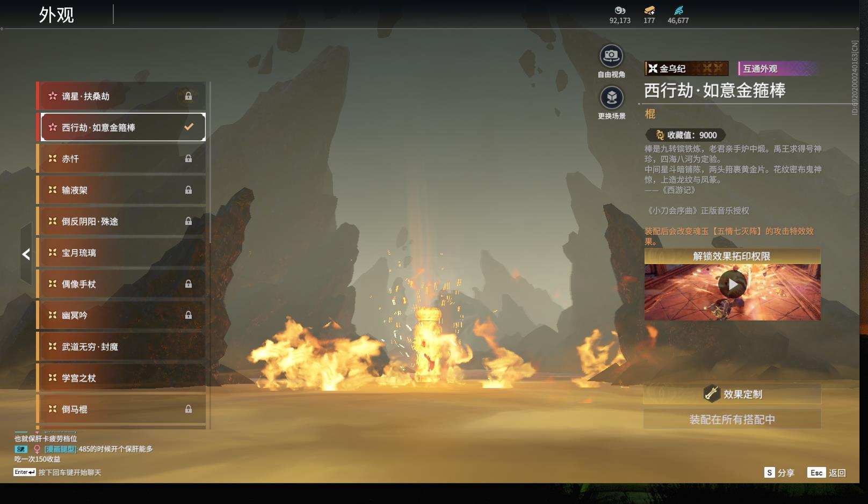Click the 互通外观 tag
Image resolution: width=868 pixels, height=504 pixels.
pos(778,68)
